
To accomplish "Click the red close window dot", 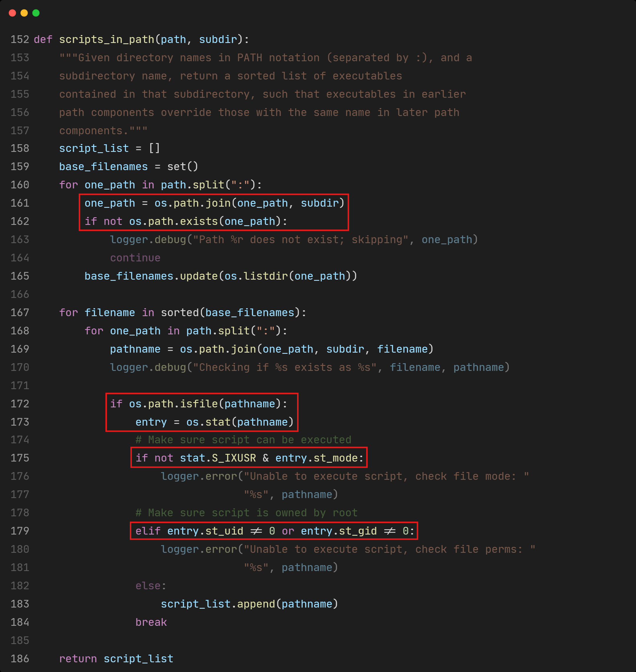I will click(x=13, y=13).
